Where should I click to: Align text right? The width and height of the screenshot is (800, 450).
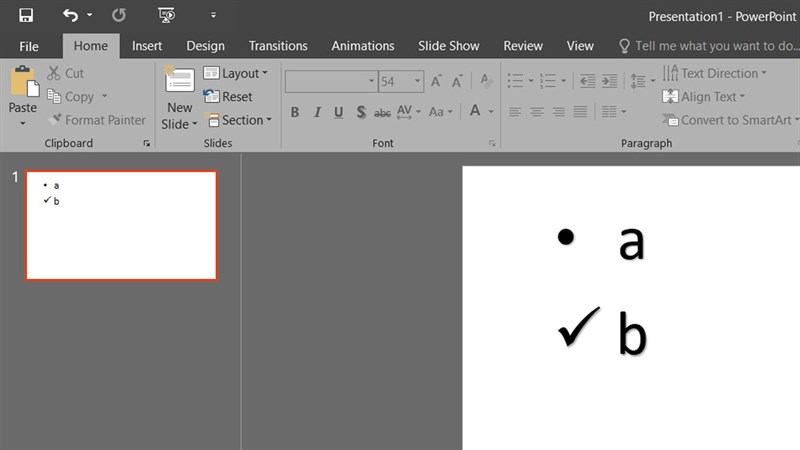(558, 112)
